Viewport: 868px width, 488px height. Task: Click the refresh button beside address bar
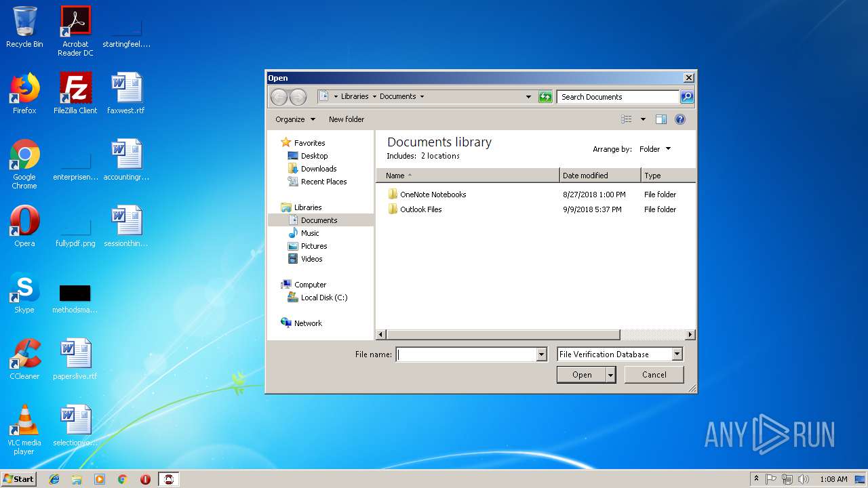pyautogui.click(x=545, y=97)
